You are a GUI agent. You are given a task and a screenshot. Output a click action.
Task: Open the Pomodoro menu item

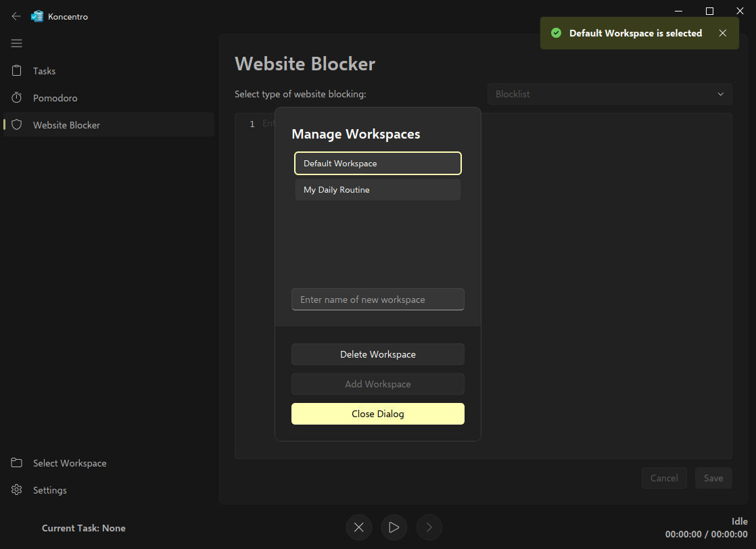(x=55, y=98)
